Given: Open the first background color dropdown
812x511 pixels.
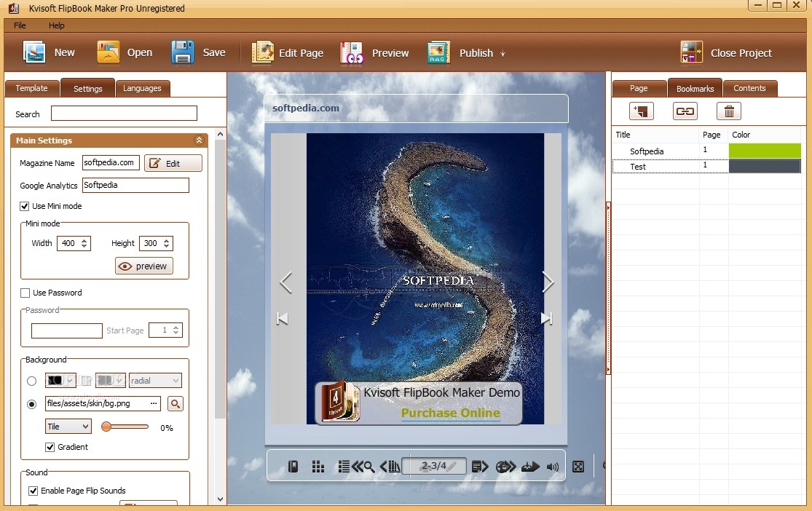Looking at the screenshot, I should (60, 381).
